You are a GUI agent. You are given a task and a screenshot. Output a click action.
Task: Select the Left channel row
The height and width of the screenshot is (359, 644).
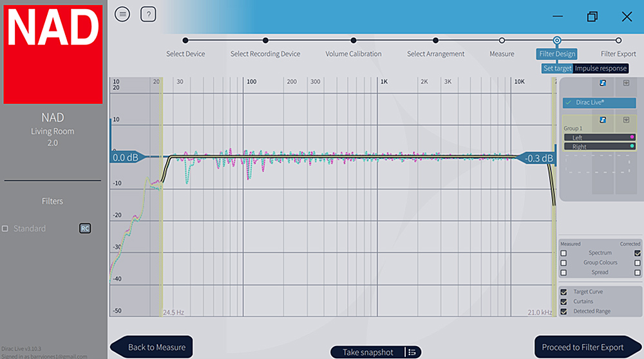point(600,137)
